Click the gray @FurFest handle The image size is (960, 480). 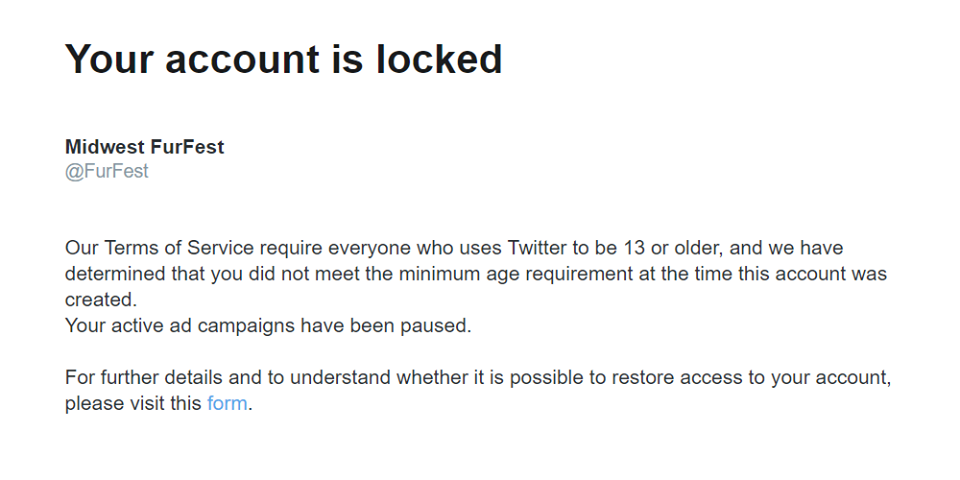coord(106,171)
